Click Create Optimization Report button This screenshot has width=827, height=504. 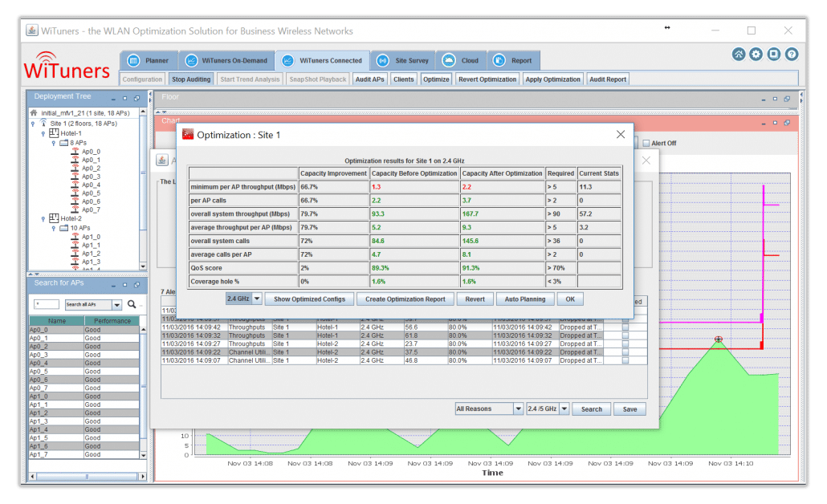[405, 299]
